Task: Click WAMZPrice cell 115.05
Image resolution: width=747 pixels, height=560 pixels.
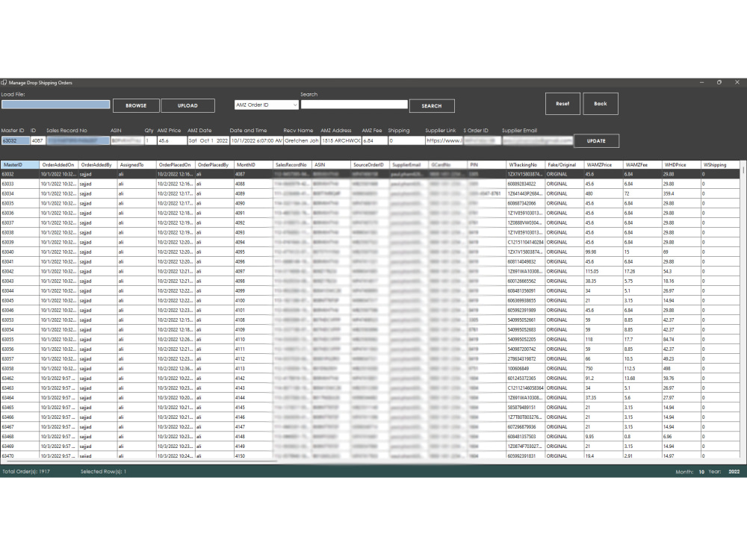Action: (603, 272)
